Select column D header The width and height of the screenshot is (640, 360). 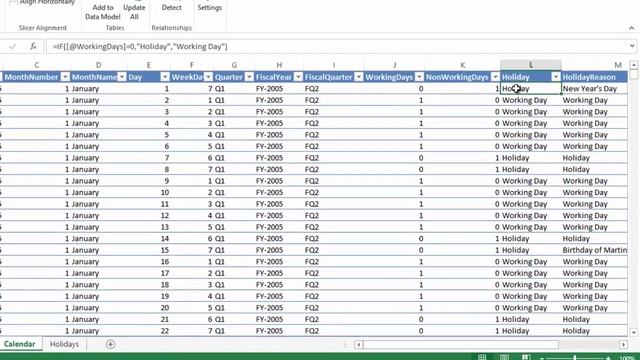98,65
